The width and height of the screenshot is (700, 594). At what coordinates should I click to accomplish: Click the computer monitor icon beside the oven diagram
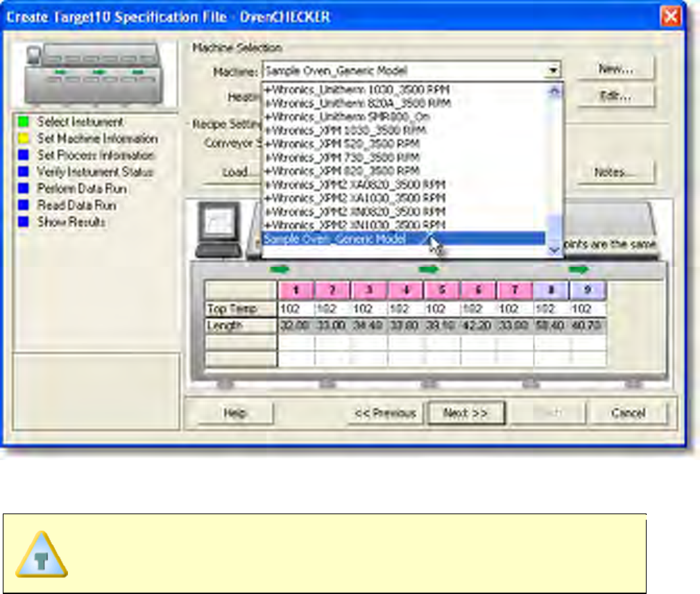[x=219, y=230]
